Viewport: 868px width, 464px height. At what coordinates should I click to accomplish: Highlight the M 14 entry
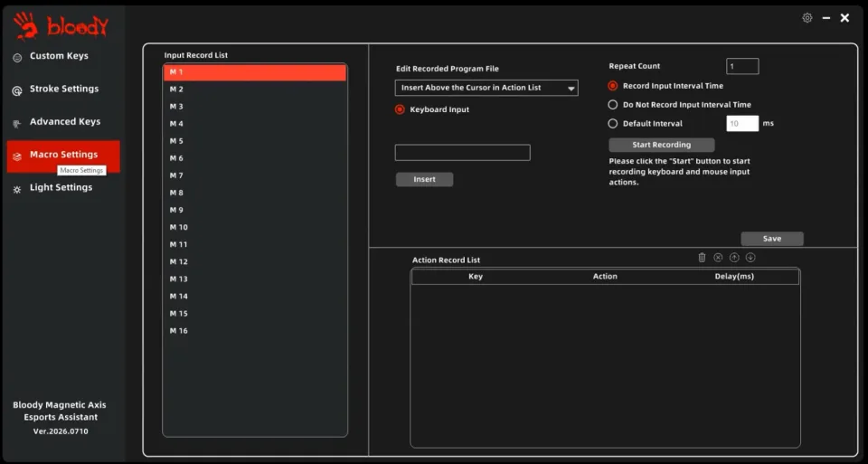tap(255, 297)
